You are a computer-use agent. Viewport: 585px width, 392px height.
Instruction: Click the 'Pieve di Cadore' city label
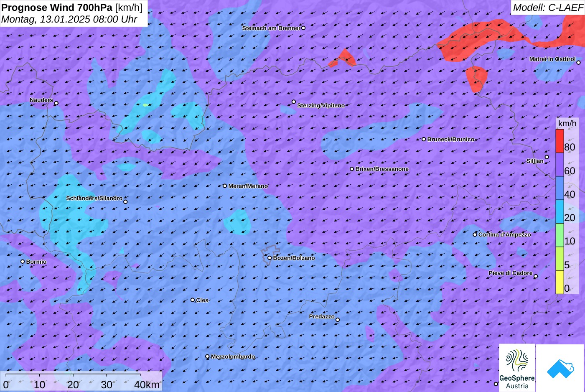(511, 273)
